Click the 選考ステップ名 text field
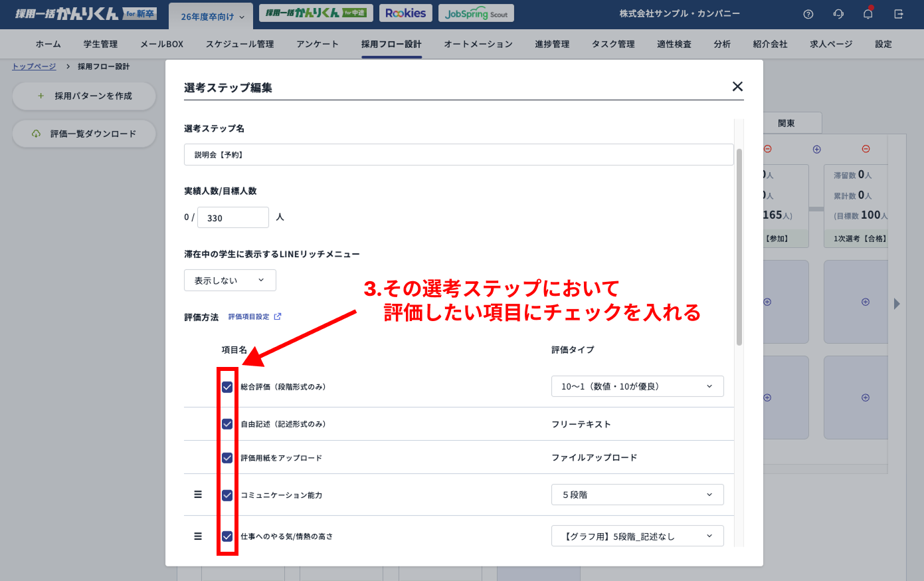 click(459, 154)
